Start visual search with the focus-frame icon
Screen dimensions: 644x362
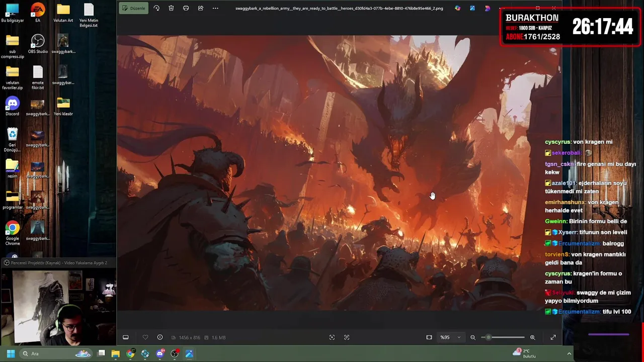point(332,337)
